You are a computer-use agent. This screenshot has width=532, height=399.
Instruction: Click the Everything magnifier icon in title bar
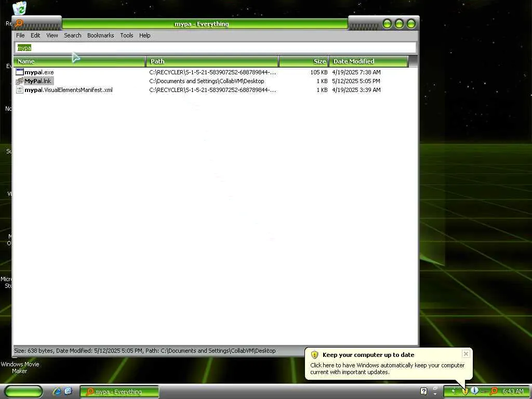19,23
